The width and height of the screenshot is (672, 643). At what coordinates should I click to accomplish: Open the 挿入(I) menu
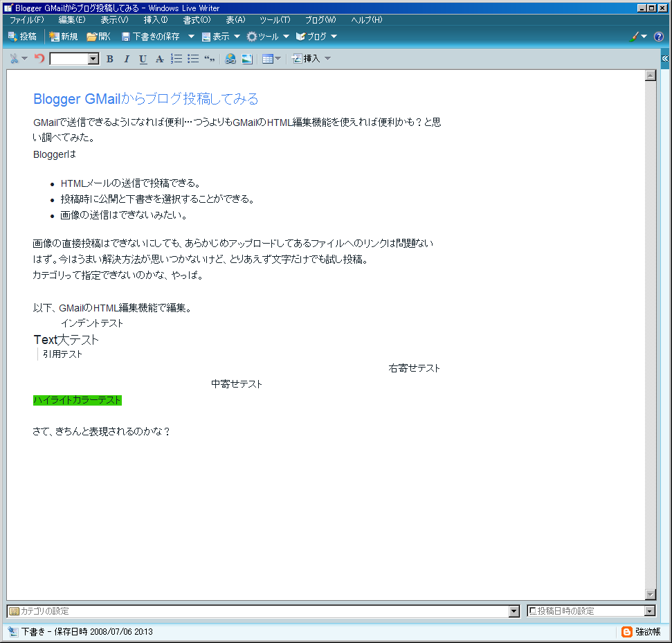pos(156,19)
